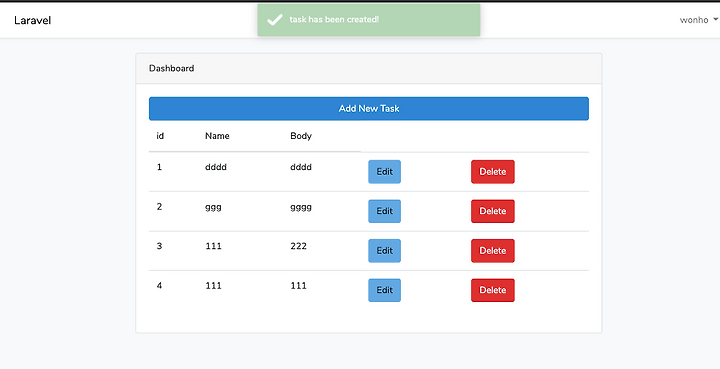This screenshot has width=720, height=369.
Task: Click id cell '4'
Action: [x=159, y=285]
